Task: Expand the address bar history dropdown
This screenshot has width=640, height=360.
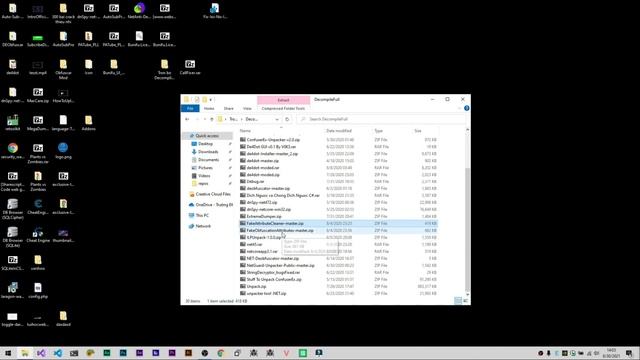Action: [277, 119]
